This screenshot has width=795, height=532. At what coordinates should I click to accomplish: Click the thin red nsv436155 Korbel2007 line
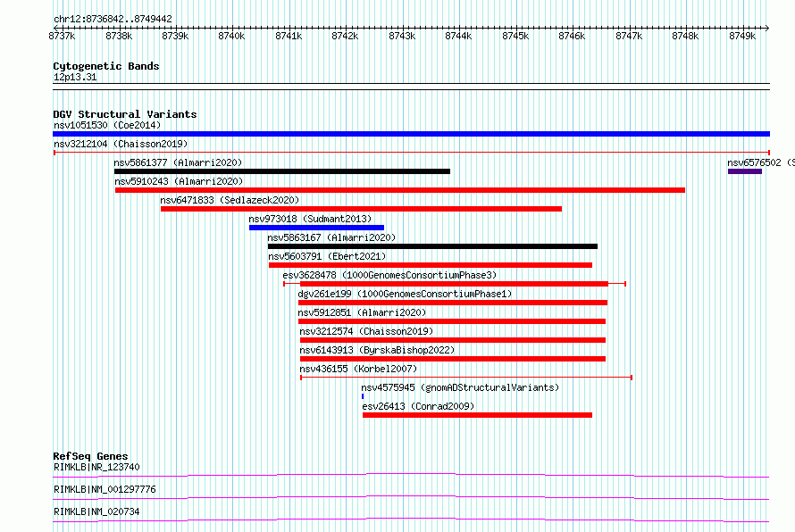coord(466,378)
